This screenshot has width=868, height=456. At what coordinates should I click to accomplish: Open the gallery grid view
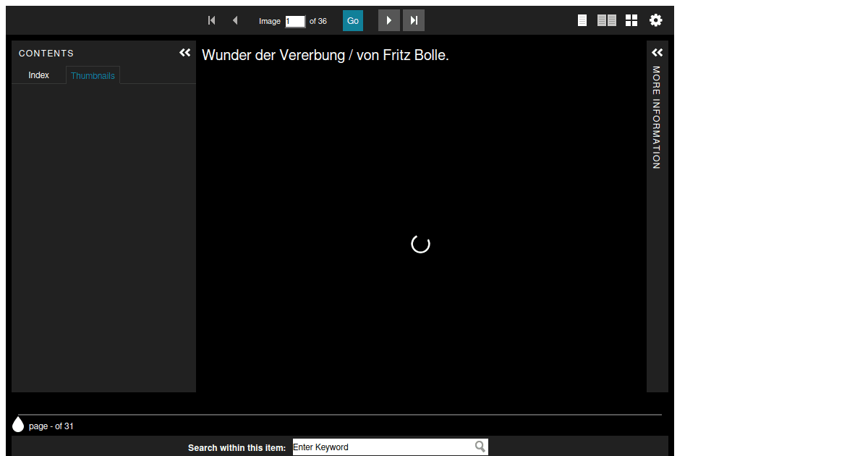(x=631, y=20)
